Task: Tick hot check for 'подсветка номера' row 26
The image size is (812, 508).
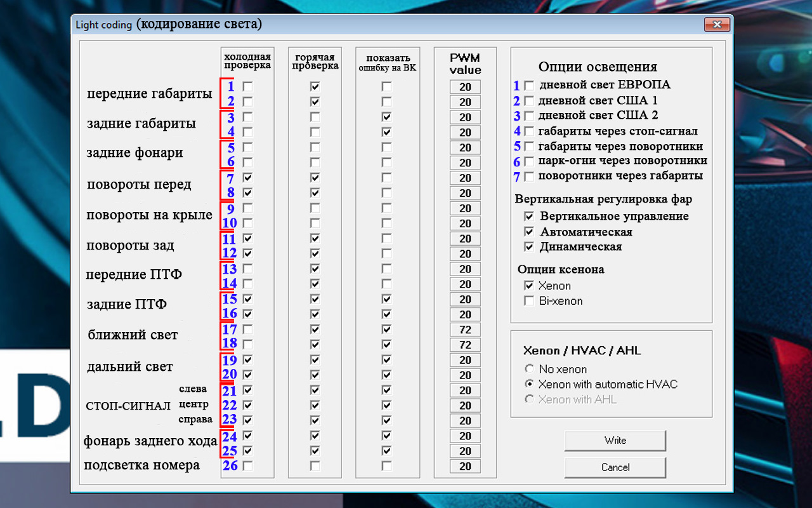Action: pos(315,467)
